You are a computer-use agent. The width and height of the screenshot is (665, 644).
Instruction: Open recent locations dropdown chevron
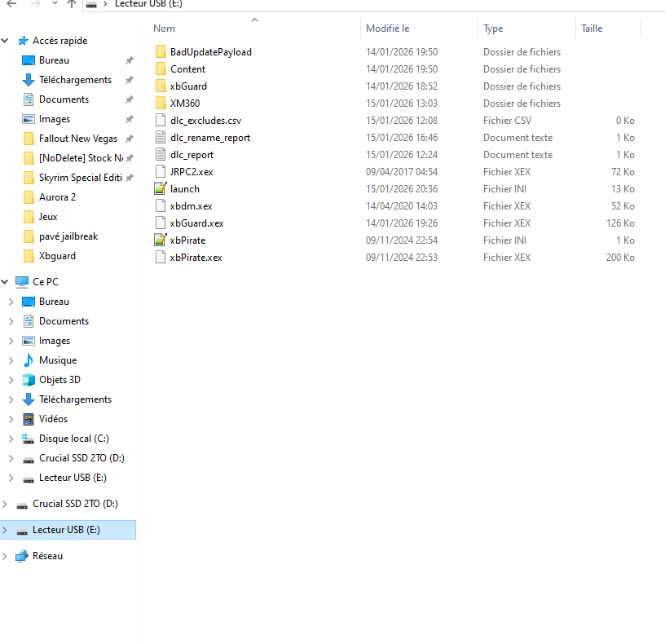tap(55, 4)
